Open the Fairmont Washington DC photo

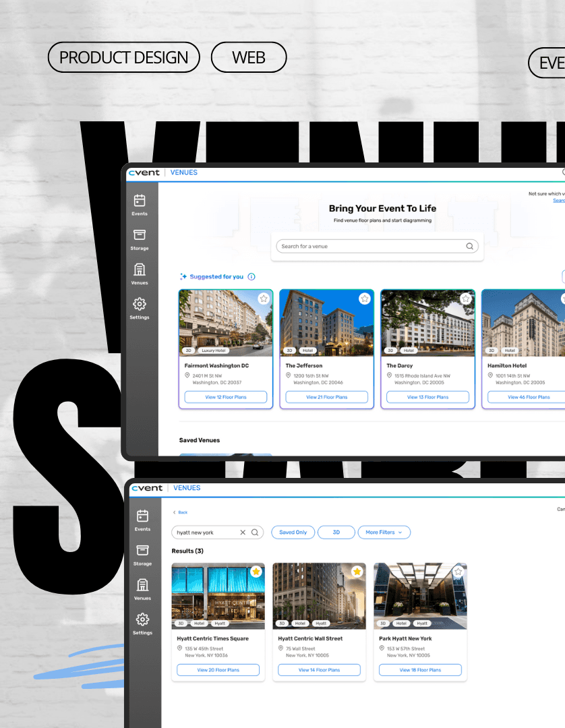[x=226, y=323]
